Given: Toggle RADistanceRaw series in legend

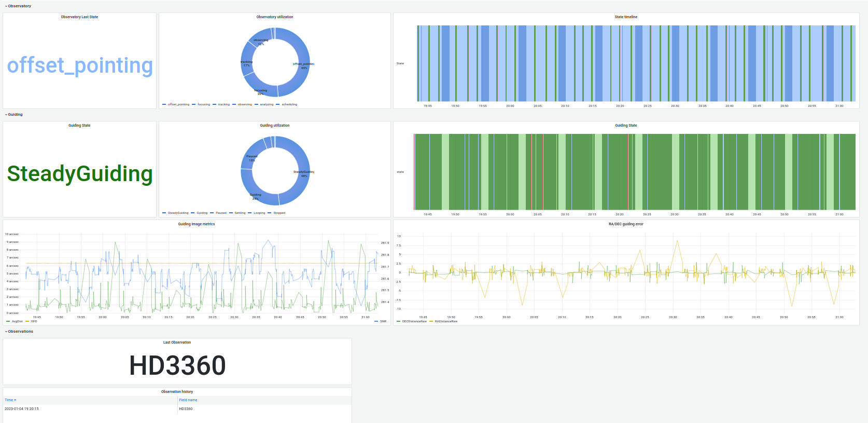Looking at the screenshot, I should click(446, 321).
